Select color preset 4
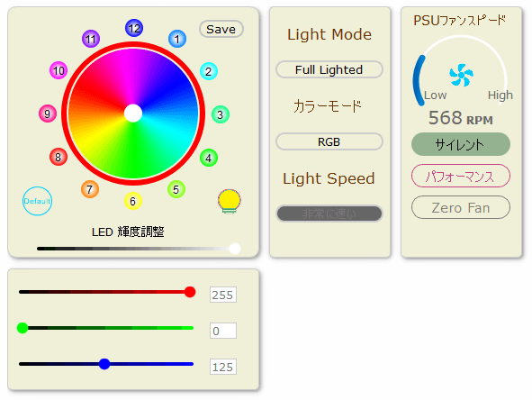Image resolution: width=532 pixels, height=400 pixels. (209, 158)
